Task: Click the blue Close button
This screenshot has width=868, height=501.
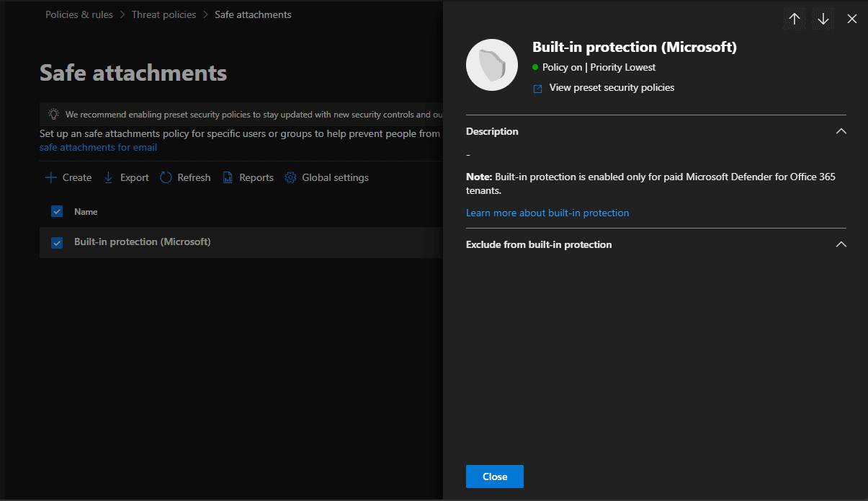Action: 495,476
